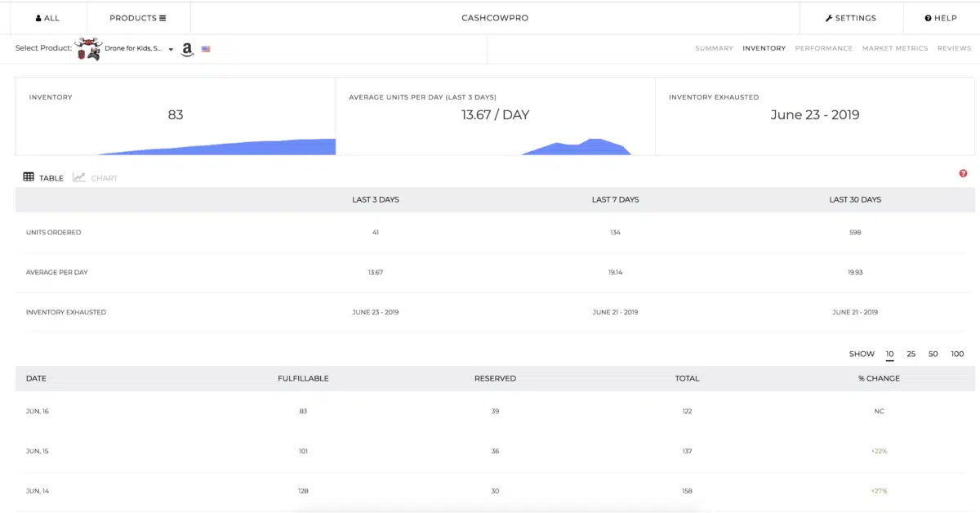Screen dimensions: 980x513
Task: Click the Date column header
Action: pyautogui.click(x=36, y=378)
